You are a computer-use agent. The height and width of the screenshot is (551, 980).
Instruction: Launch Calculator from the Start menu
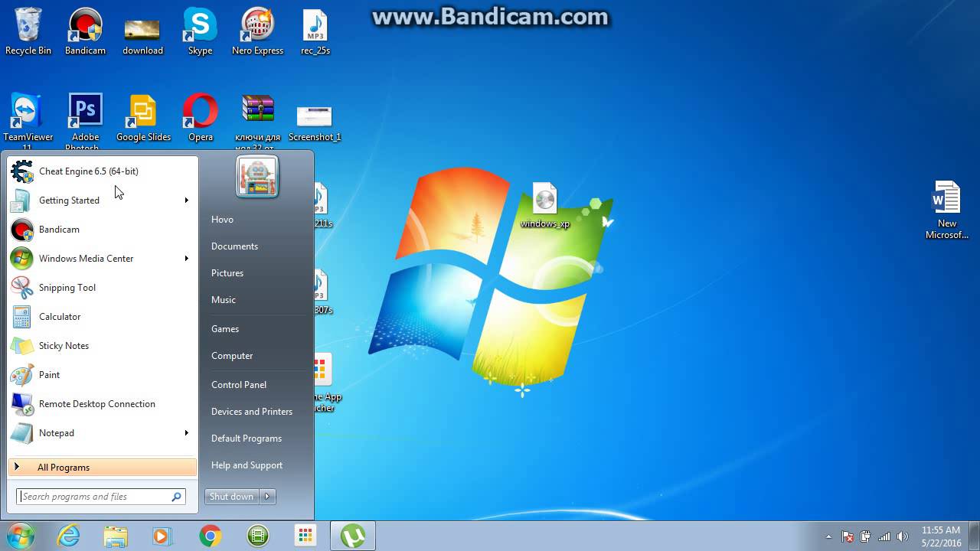point(102,317)
